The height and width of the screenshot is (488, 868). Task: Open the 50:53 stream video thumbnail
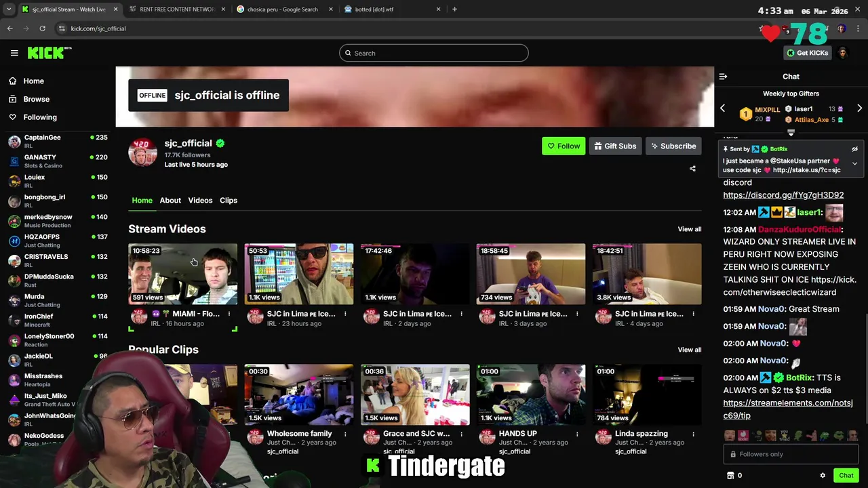[299, 274]
